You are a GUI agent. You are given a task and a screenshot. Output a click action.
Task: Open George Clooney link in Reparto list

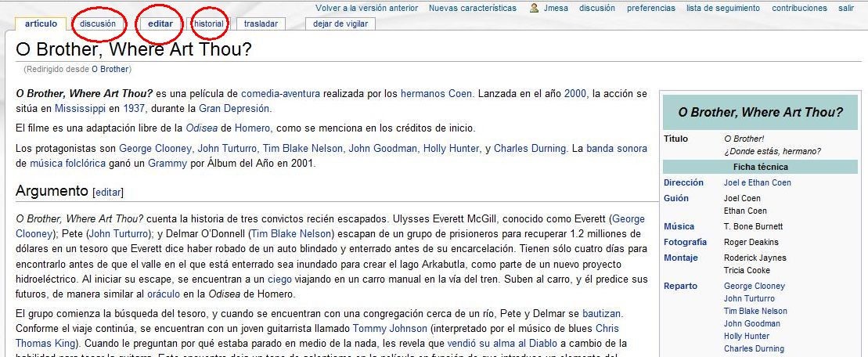click(x=754, y=287)
